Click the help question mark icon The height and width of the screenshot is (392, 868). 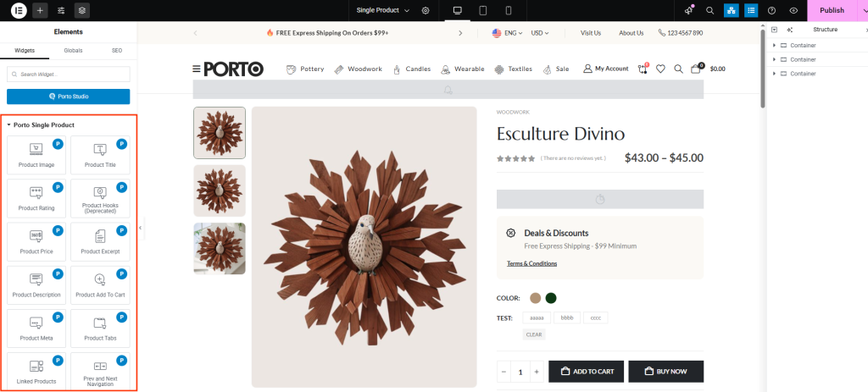click(771, 10)
